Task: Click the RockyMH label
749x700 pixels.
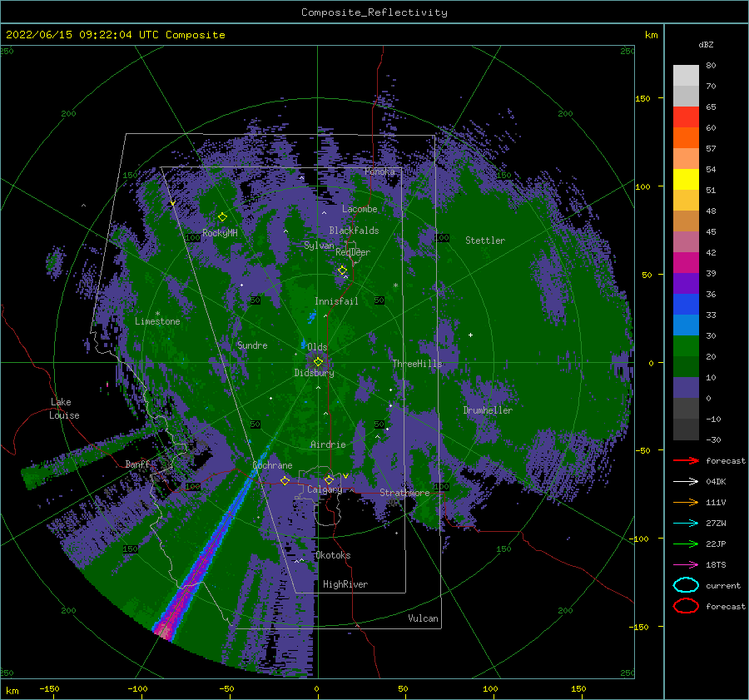Action: click(220, 233)
